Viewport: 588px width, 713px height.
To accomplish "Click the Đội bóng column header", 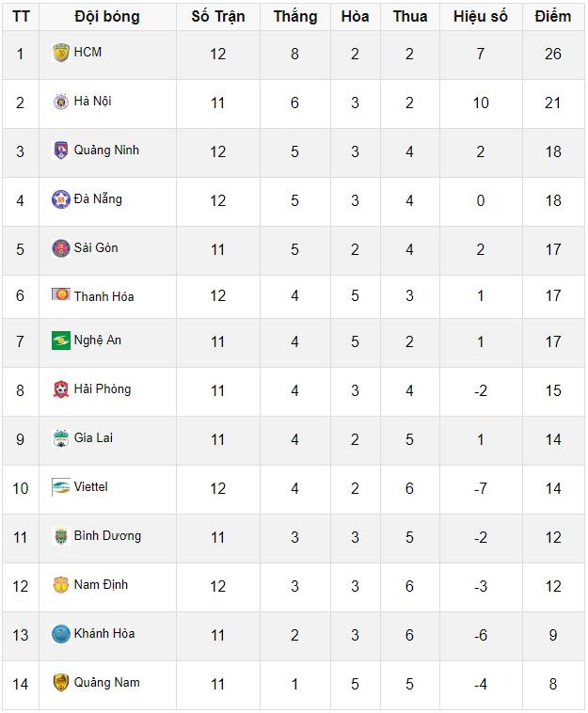I will click(x=107, y=16).
